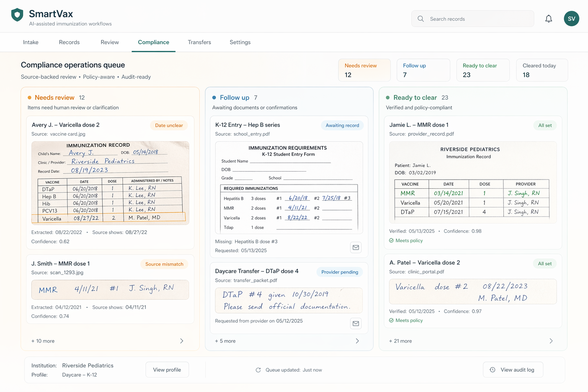588x392 pixels.
Task: Switch to the Transfers tab
Action: click(x=199, y=42)
